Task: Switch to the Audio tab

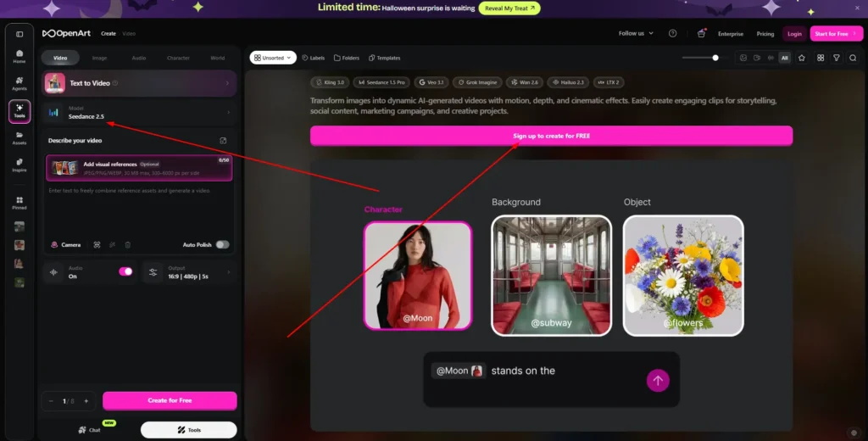Action: (139, 58)
